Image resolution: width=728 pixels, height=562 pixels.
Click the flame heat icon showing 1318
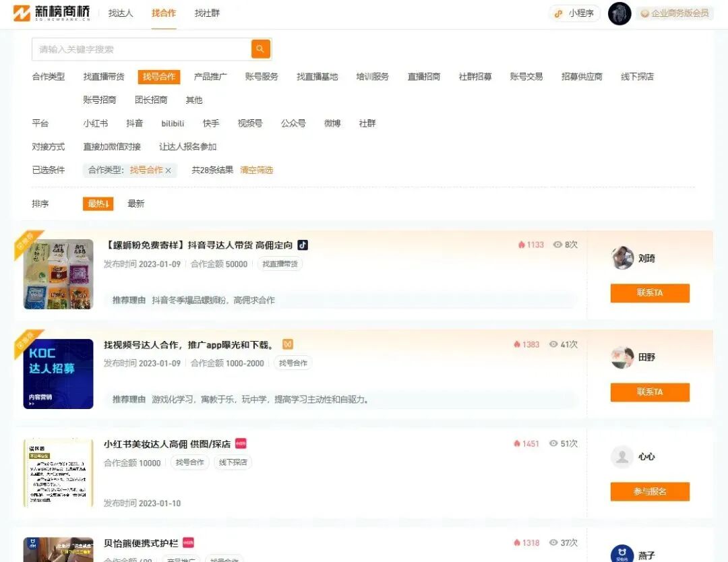[517, 542]
